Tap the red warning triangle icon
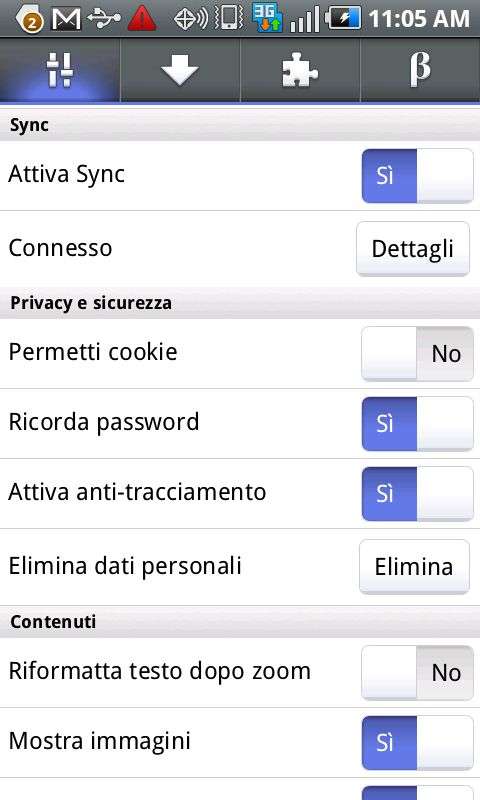This screenshot has height=800, width=480. coord(142,19)
